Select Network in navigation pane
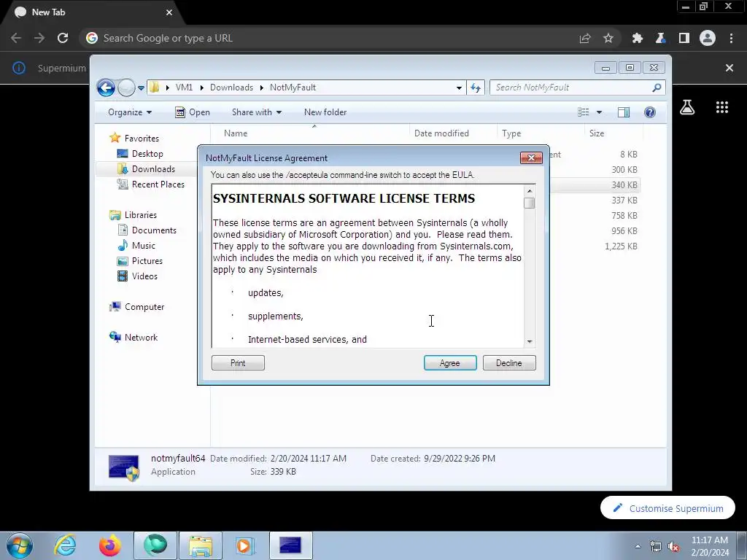747x560 pixels. (x=141, y=338)
